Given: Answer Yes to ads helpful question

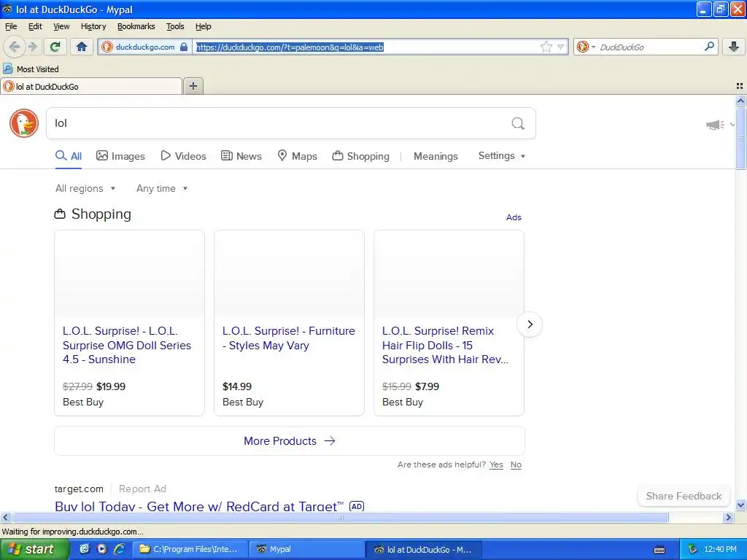Looking at the screenshot, I should (496, 464).
